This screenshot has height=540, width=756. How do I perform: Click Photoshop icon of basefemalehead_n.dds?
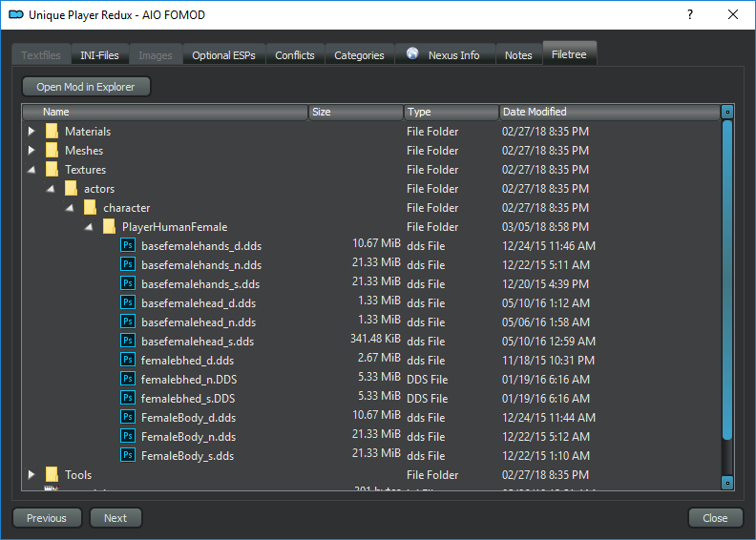128,322
